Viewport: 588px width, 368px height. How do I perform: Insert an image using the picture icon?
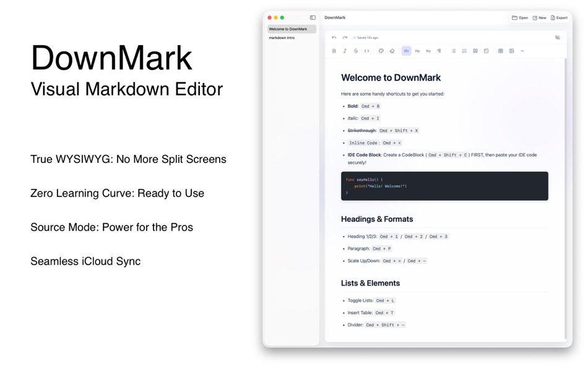(x=511, y=51)
